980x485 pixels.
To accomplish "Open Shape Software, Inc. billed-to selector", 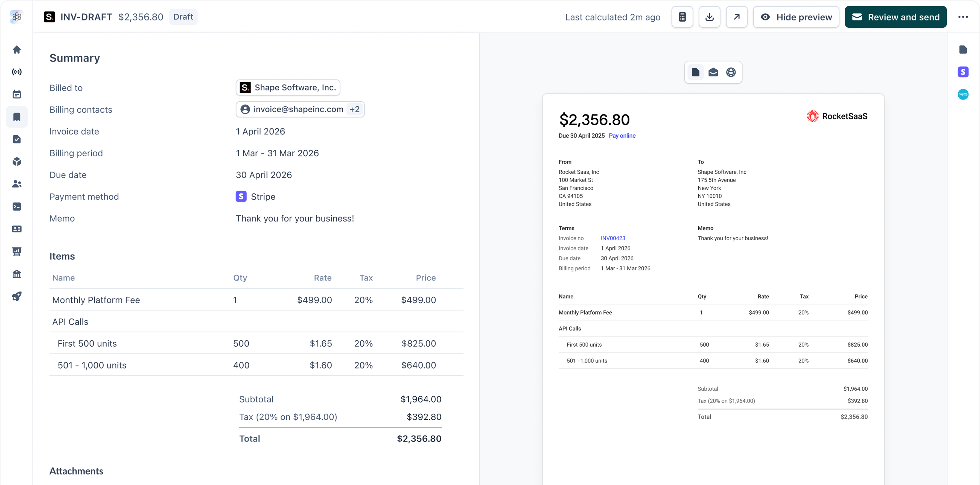I will (288, 87).
